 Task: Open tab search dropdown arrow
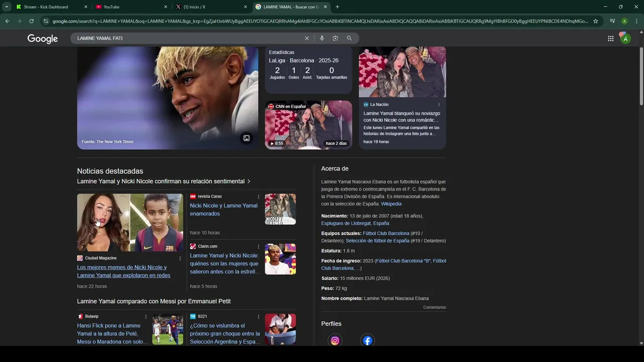pyautogui.click(x=7, y=7)
